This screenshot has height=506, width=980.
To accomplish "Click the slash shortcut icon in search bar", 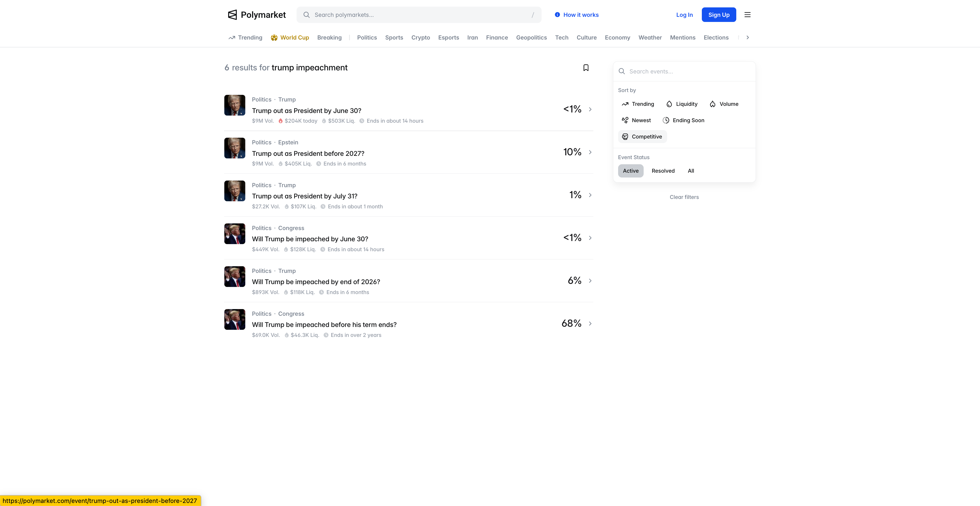I will click(533, 15).
